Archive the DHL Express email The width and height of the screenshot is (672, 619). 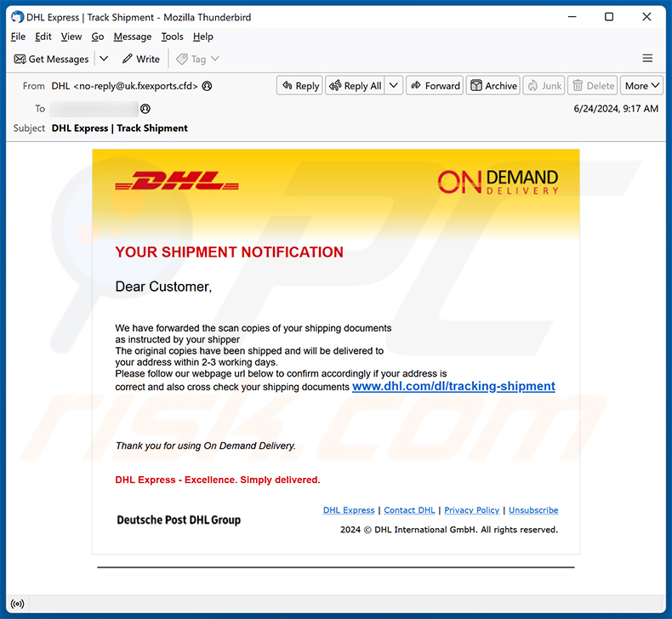(x=493, y=86)
